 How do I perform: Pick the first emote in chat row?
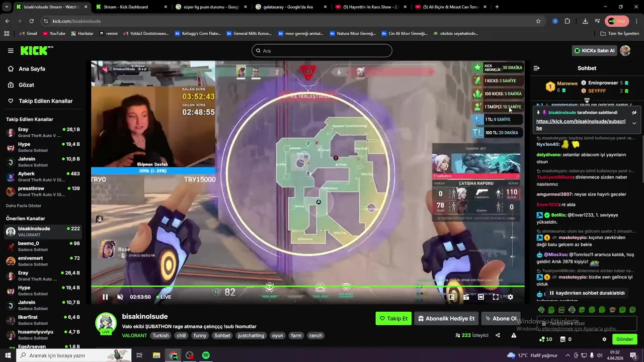(541, 310)
